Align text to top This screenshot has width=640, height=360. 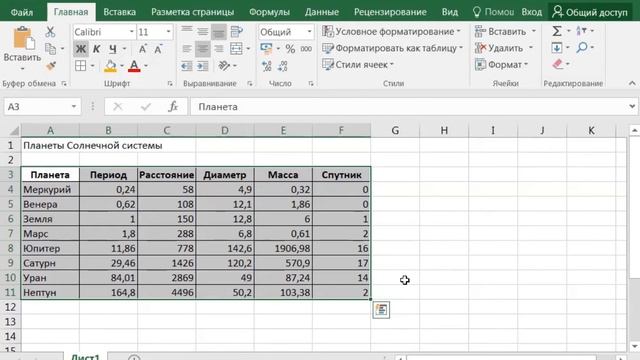[x=187, y=31]
